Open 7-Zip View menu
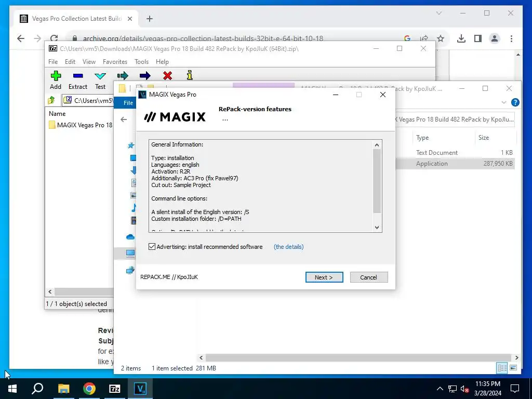This screenshot has height=399, width=532. tap(89, 62)
